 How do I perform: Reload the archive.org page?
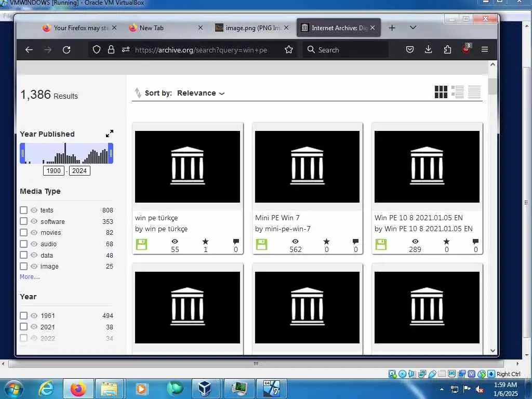[x=66, y=50]
